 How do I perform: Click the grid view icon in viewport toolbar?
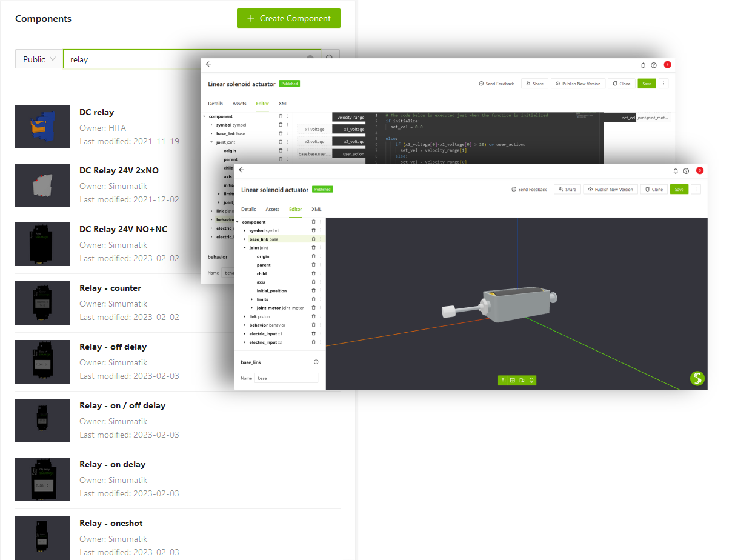[x=512, y=381]
